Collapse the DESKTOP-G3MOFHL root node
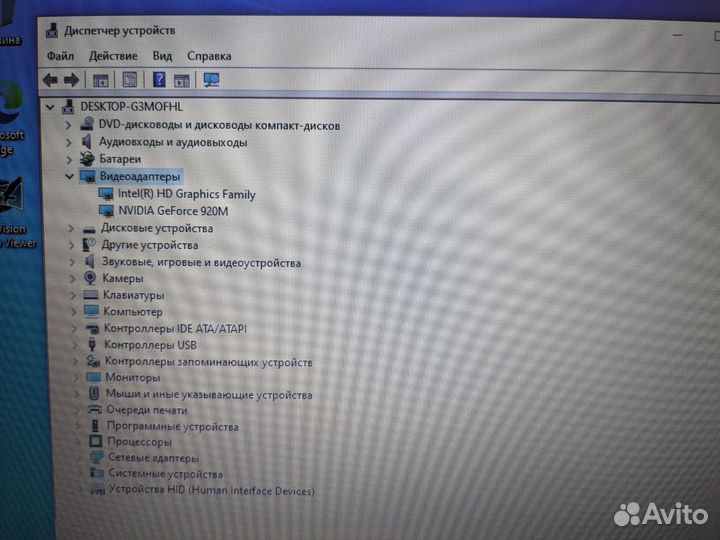The image size is (720, 540). click(50, 108)
